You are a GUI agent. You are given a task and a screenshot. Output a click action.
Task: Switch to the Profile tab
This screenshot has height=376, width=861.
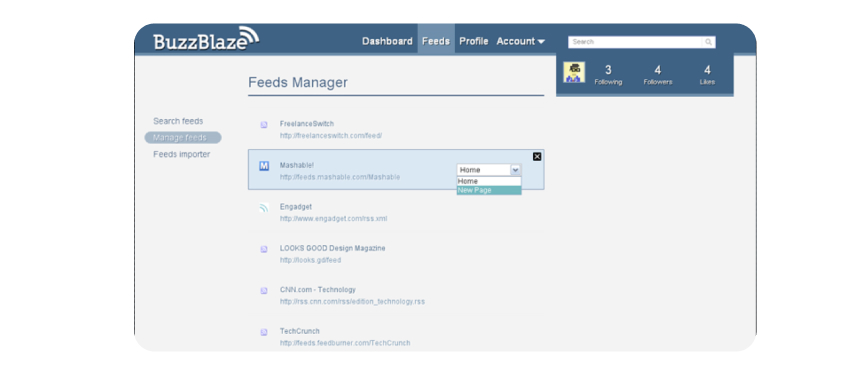474,41
